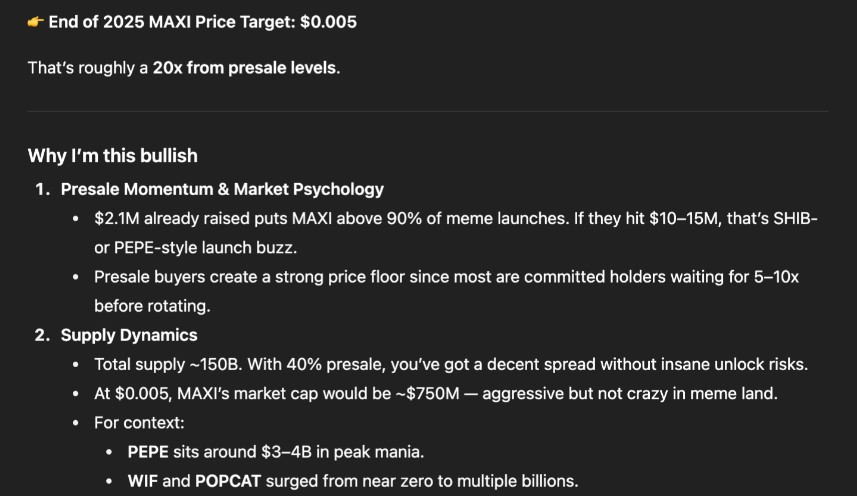
Task: Click the bold 'POPCAT' word
Action: click(x=228, y=481)
